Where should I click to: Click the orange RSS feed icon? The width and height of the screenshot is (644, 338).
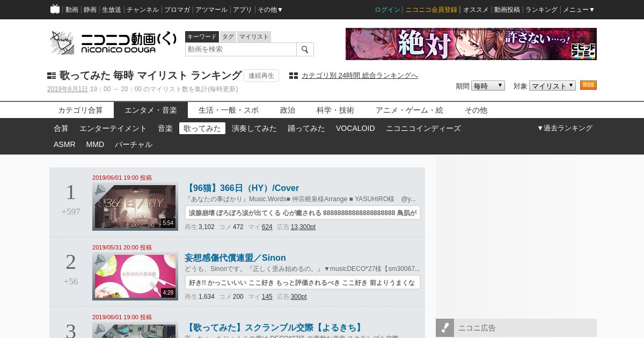[588, 85]
